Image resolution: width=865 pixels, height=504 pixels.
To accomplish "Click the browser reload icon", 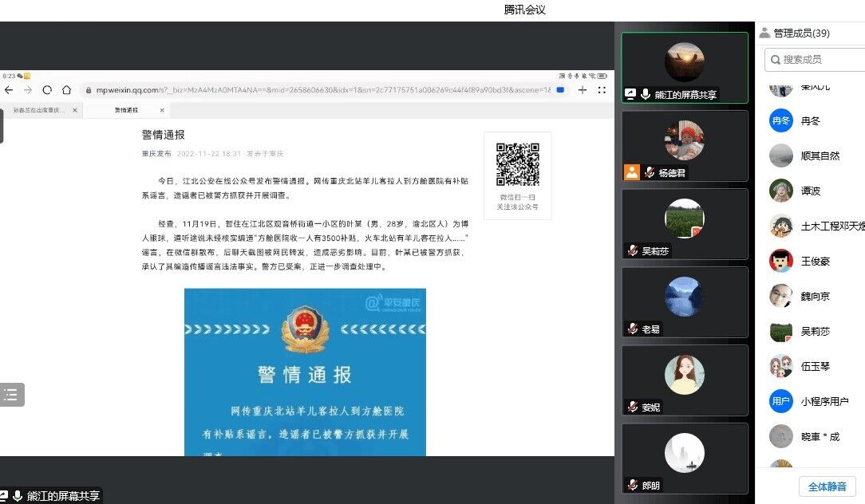I will (47, 90).
